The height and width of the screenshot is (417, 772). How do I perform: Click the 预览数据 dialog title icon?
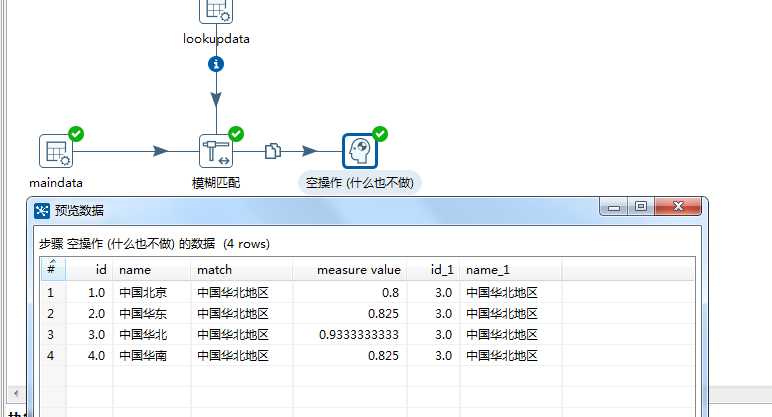pyautogui.click(x=42, y=211)
